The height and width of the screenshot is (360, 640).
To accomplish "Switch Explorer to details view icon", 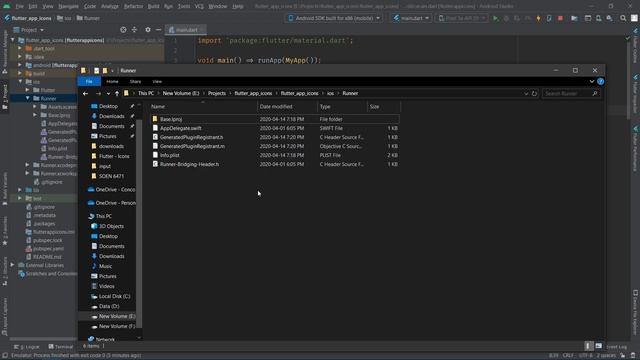I will click(x=588, y=346).
